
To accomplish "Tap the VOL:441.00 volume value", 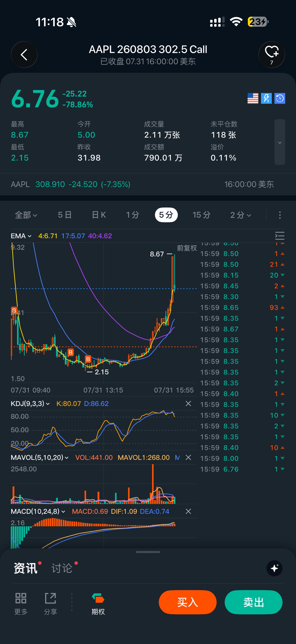I will (94, 457).
